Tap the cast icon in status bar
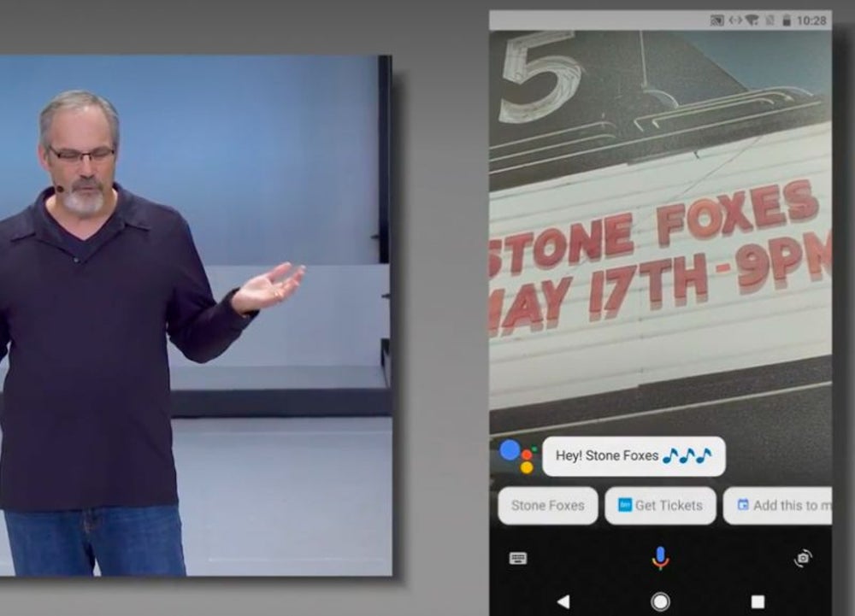The image size is (855, 616). (717, 21)
